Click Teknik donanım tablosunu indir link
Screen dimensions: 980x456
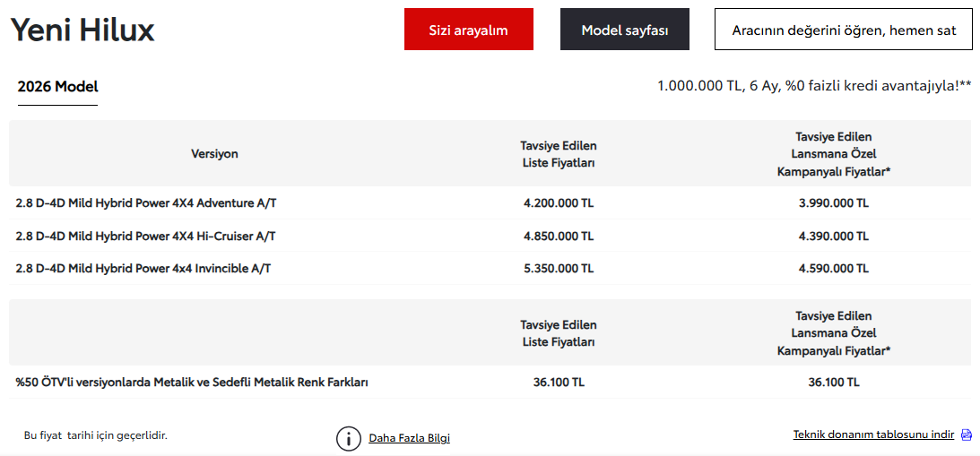[873, 434]
